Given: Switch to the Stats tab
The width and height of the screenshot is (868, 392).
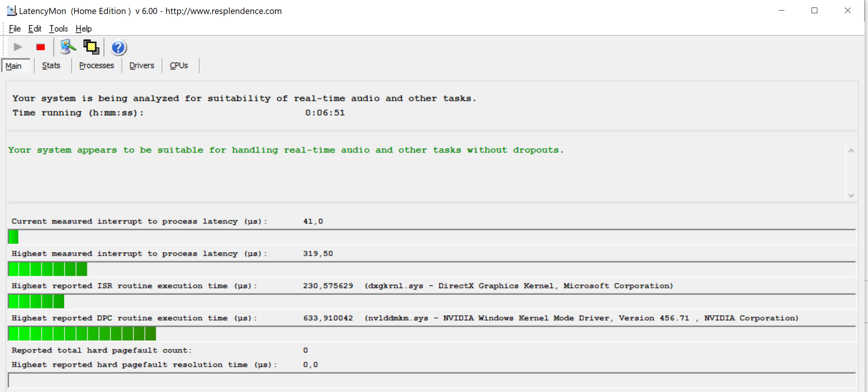Looking at the screenshot, I should 51,65.
